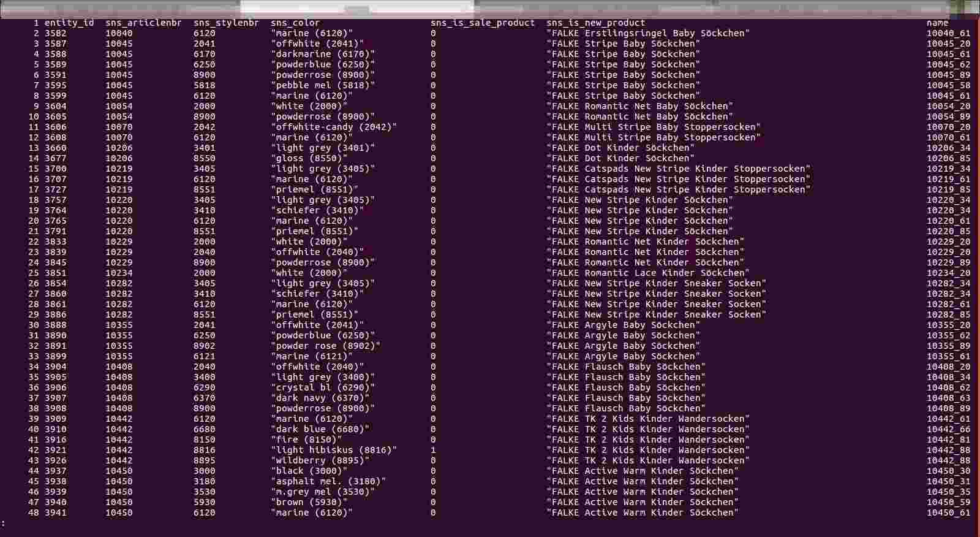Click the name value 10054_89
The width and height of the screenshot is (980, 537).
(x=948, y=116)
